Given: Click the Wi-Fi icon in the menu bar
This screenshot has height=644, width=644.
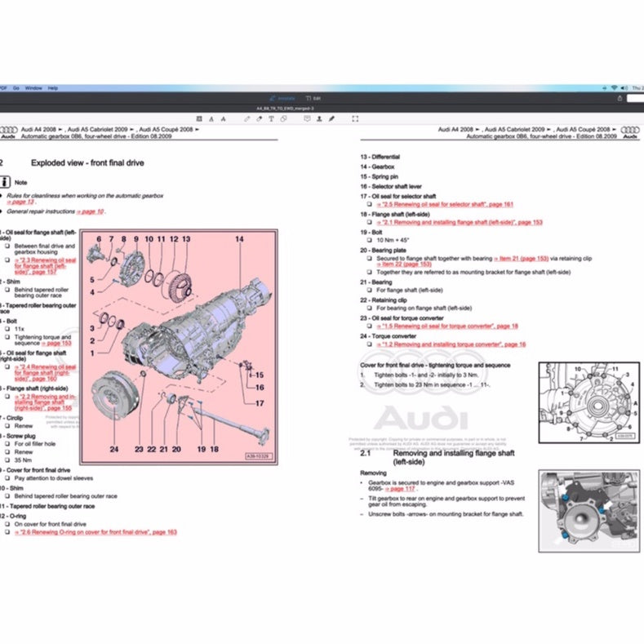Looking at the screenshot, I should tap(614, 87).
